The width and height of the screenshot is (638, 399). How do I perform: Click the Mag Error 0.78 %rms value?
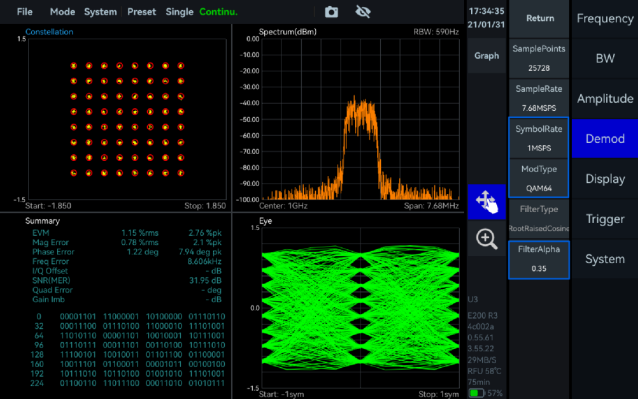tap(140, 242)
